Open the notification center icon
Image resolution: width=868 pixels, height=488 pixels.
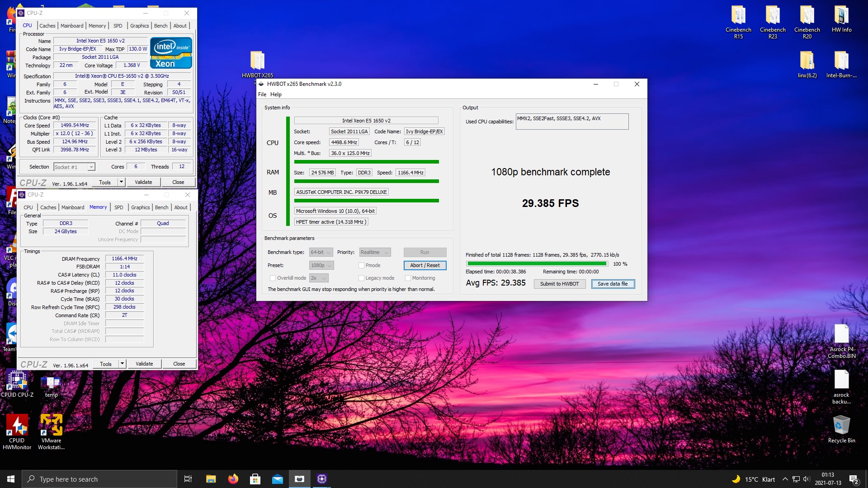pos(854,479)
